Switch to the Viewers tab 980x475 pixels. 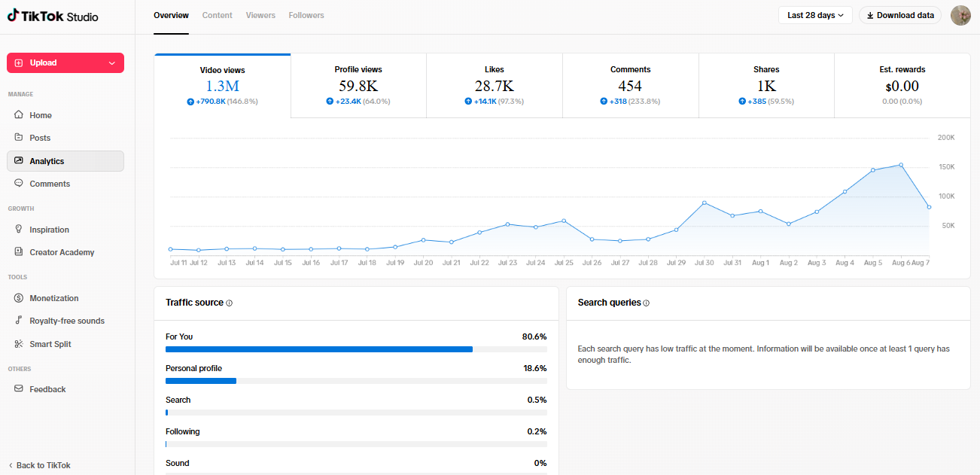(260, 15)
